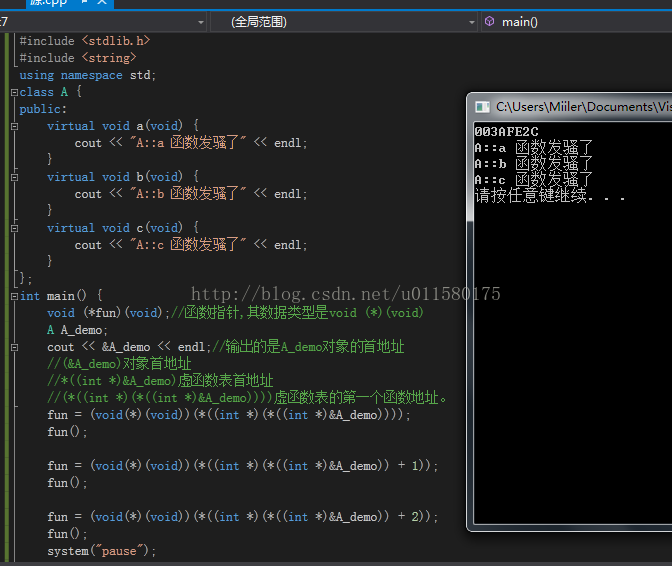Viewport: 672px width, 566px height.
Task: Collapse the virtual void a(void) function
Action: pyautogui.click(x=14, y=126)
